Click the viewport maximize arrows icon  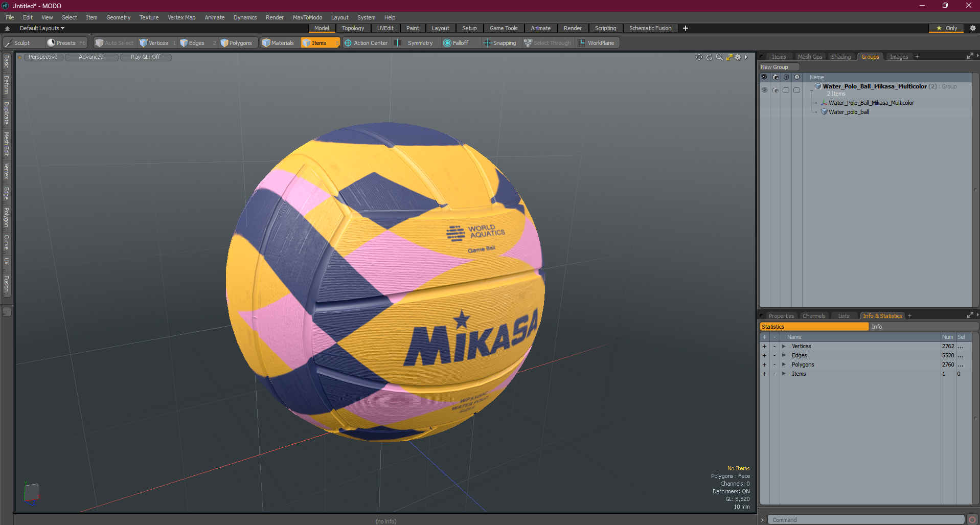[730, 57]
